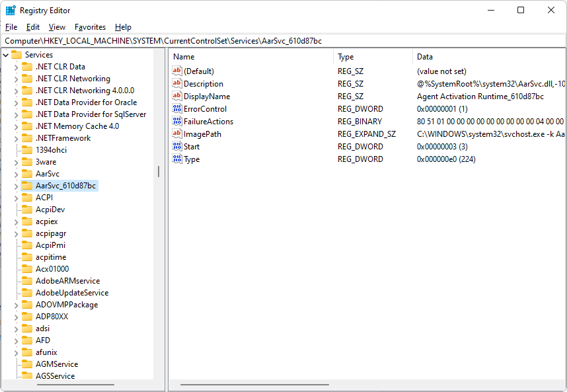Click the string icon beside ImagePath
567x392 pixels.
177,134
